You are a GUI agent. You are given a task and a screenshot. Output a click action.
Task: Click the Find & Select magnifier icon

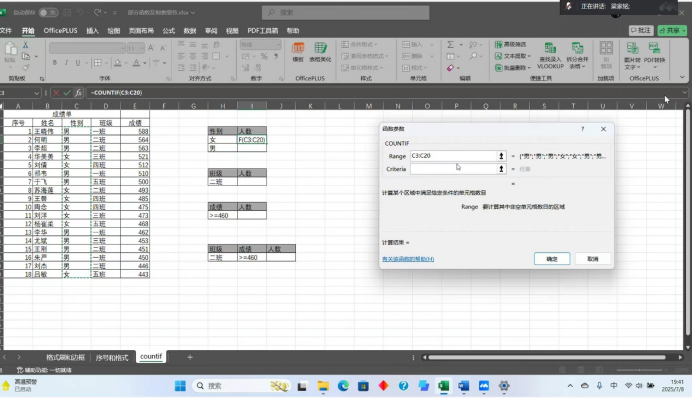coord(473,56)
